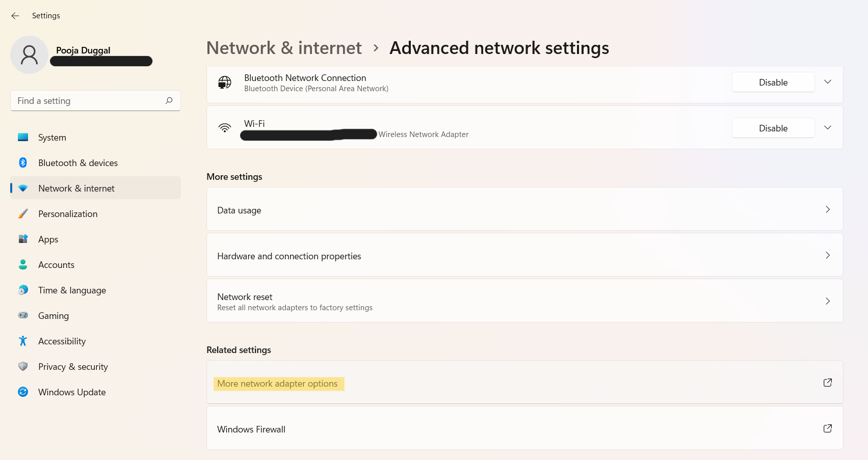Viewport: 868px width, 460px height.
Task: Click the Windows Update icon
Action: [23, 392]
